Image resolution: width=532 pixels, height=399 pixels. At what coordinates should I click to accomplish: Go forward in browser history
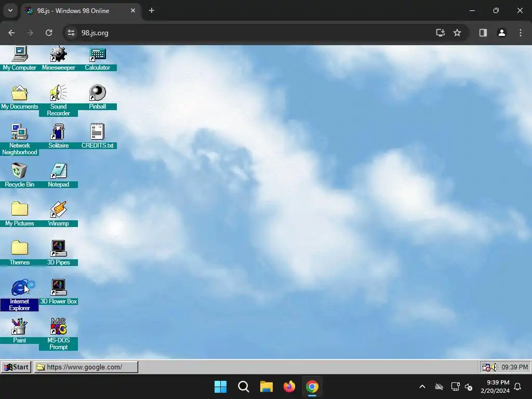pyautogui.click(x=30, y=33)
